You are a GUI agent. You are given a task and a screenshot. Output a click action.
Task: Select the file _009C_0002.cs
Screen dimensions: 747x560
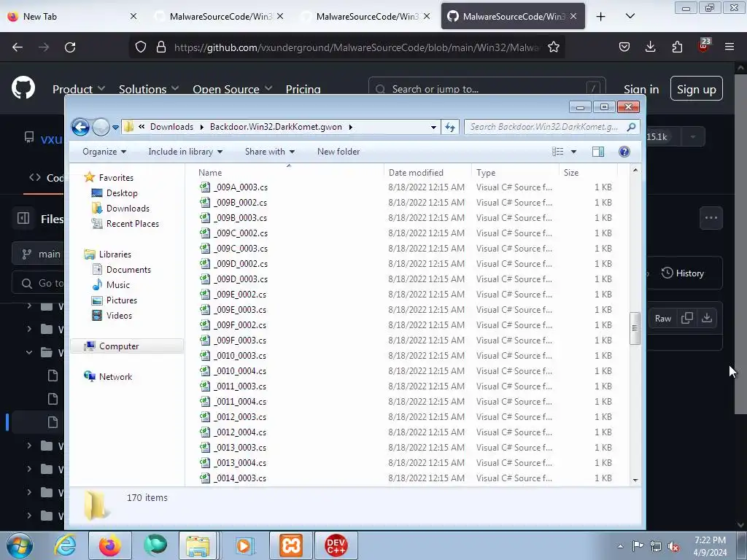coord(240,233)
